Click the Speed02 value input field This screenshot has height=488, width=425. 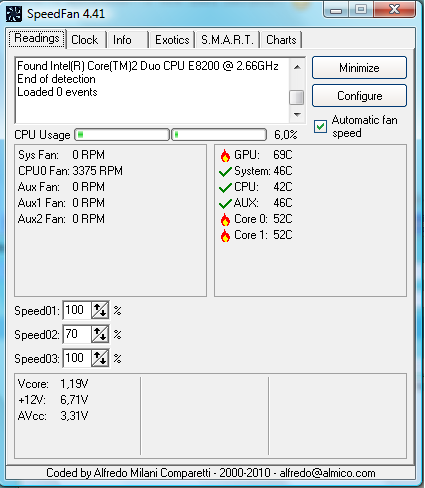point(77,334)
